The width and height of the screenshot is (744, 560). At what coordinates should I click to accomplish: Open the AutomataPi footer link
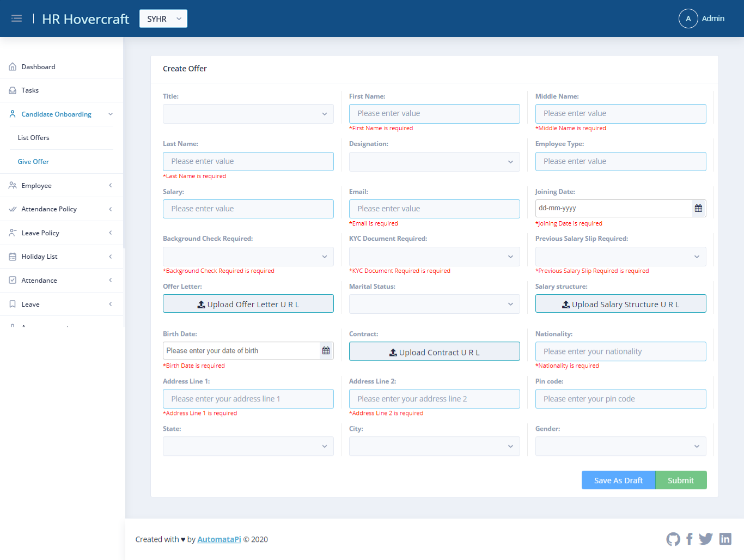point(219,539)
